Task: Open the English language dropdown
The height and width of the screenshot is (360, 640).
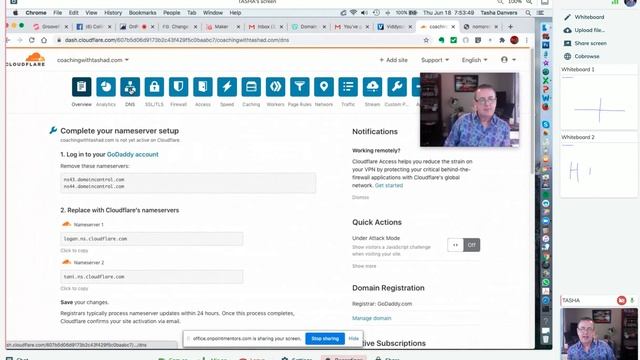Action: pyautogui.click(x=474, y=60)
